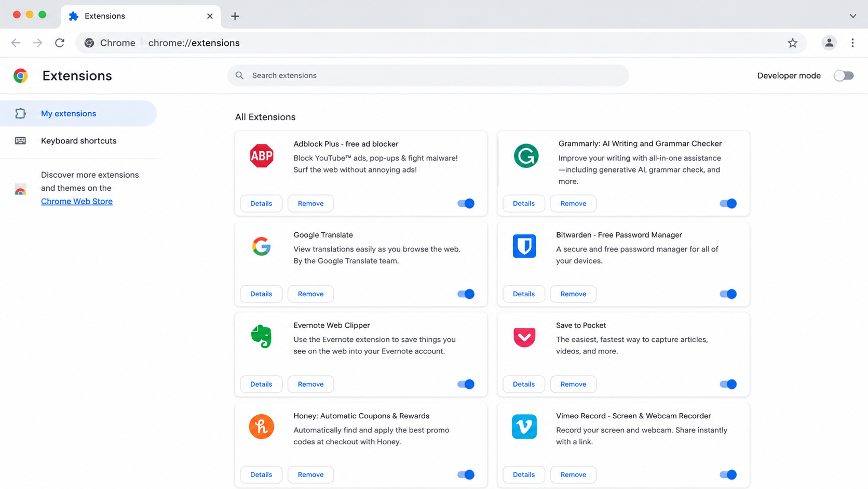Click the Chrome Web Store rainbow icon
The height and width of the screenshot is (489, 868).
20,189
